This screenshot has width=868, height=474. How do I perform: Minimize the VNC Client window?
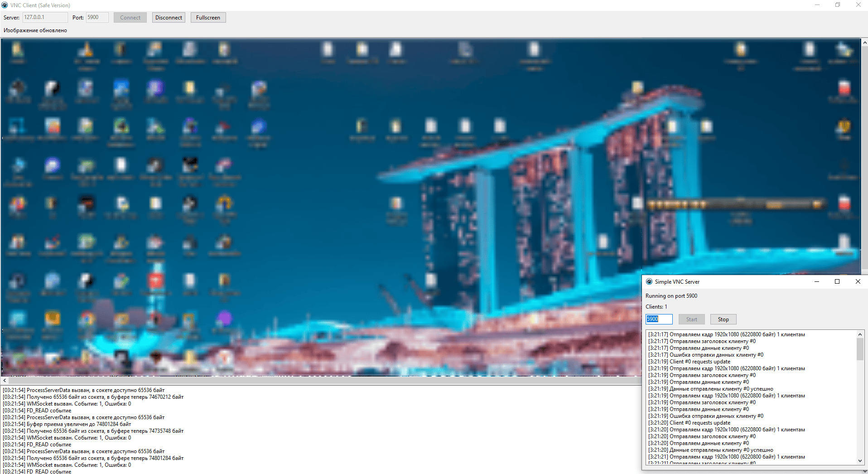tap(817, 5)
